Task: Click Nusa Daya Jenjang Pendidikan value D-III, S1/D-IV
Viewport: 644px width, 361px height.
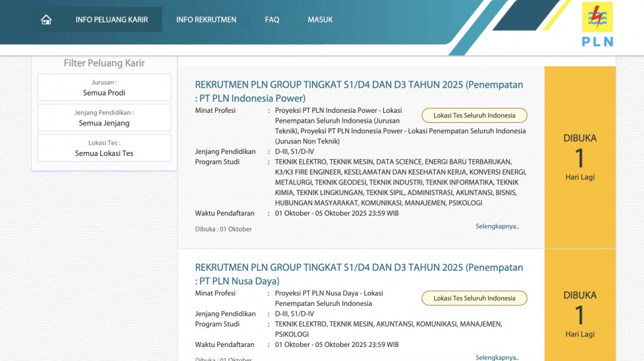Action: coord(295,314)
